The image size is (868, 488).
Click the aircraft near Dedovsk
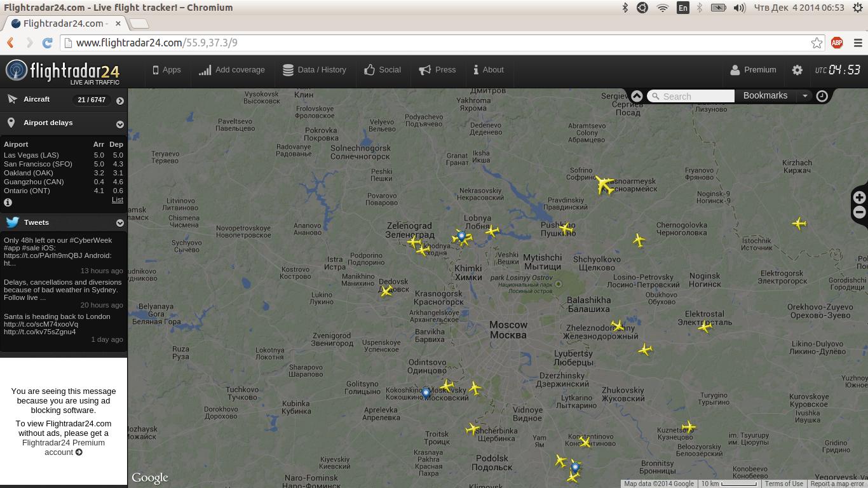tap(386, 291)
